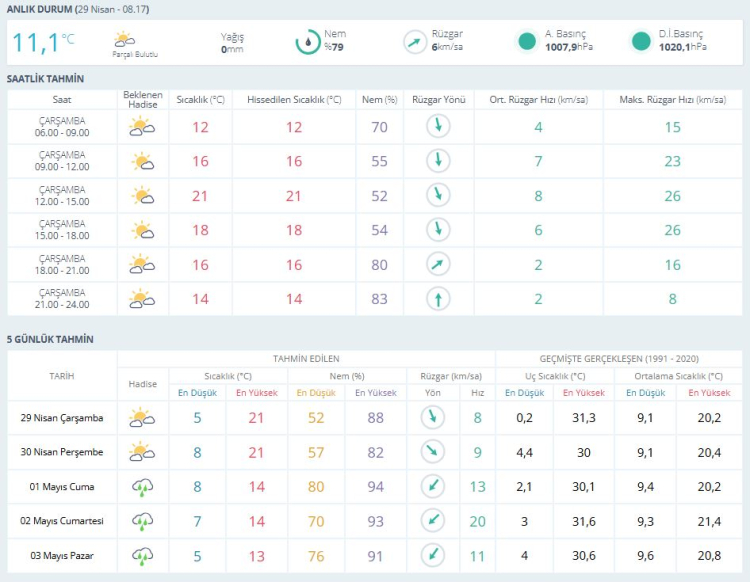Click the teal circle next to A. Basınç
This screenshot has height=582, width=750.
click(x=527, y=42)
